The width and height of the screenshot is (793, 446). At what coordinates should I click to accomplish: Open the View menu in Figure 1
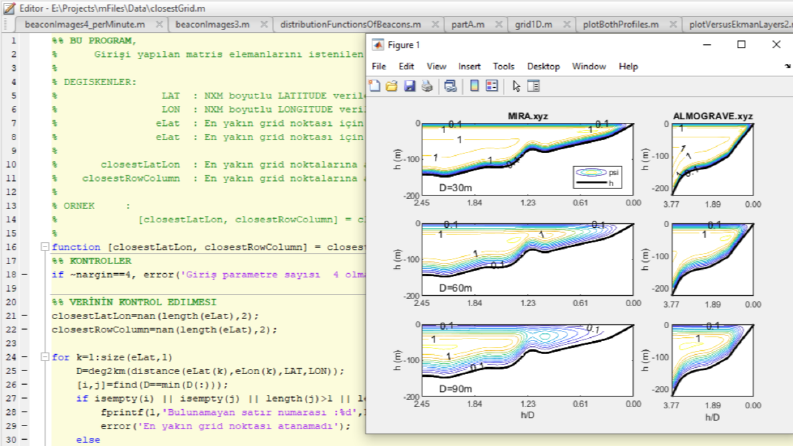coord(436,66)
